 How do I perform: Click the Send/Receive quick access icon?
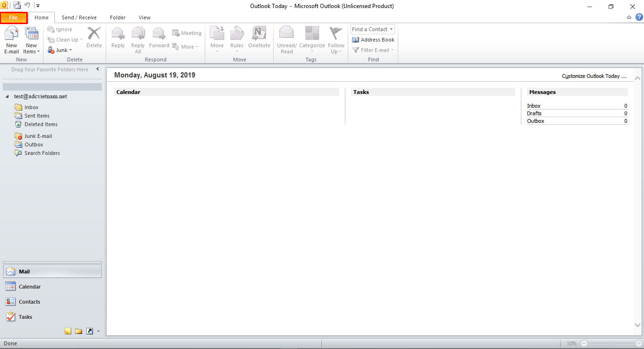tap(17, 6)
